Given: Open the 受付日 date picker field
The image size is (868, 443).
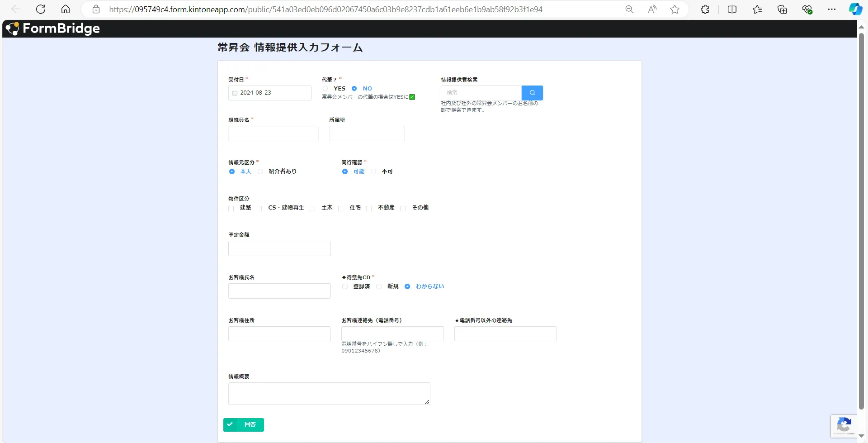Looking at the screenshot, I should pos(269,93).
